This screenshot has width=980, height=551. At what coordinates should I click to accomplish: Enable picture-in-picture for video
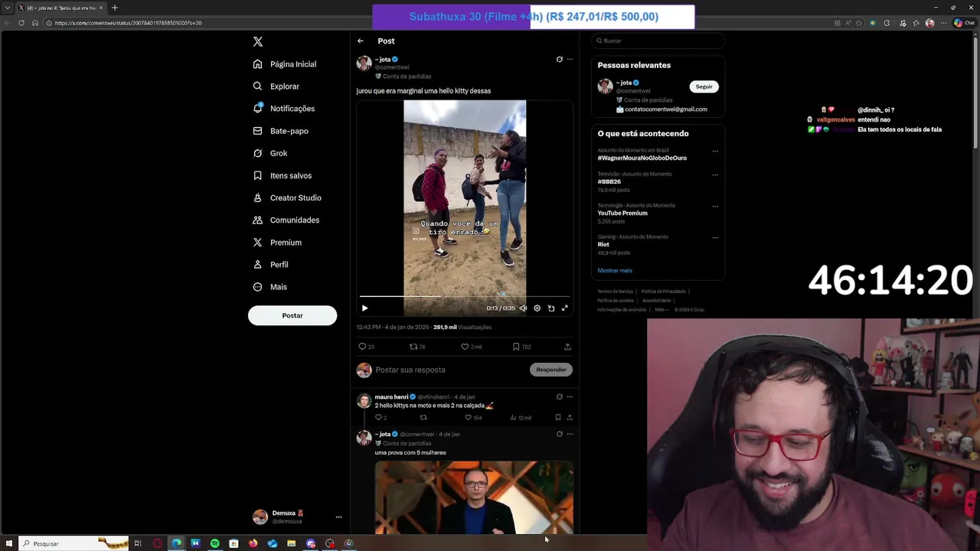[x=551, y=308]
